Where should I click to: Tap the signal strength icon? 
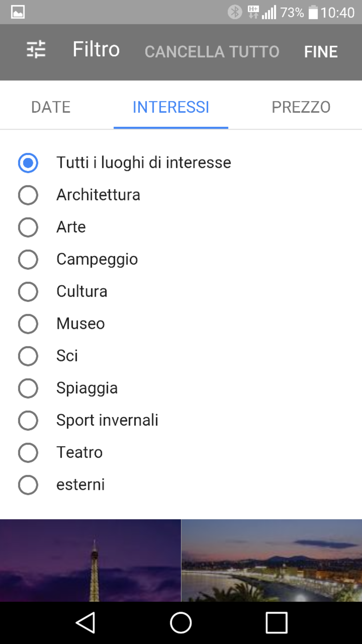tap(269, 12)
